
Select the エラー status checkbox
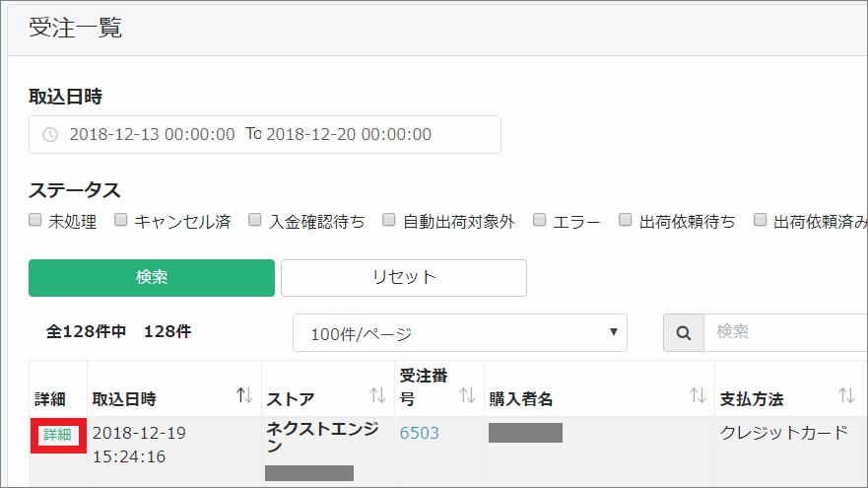(540, 221)
